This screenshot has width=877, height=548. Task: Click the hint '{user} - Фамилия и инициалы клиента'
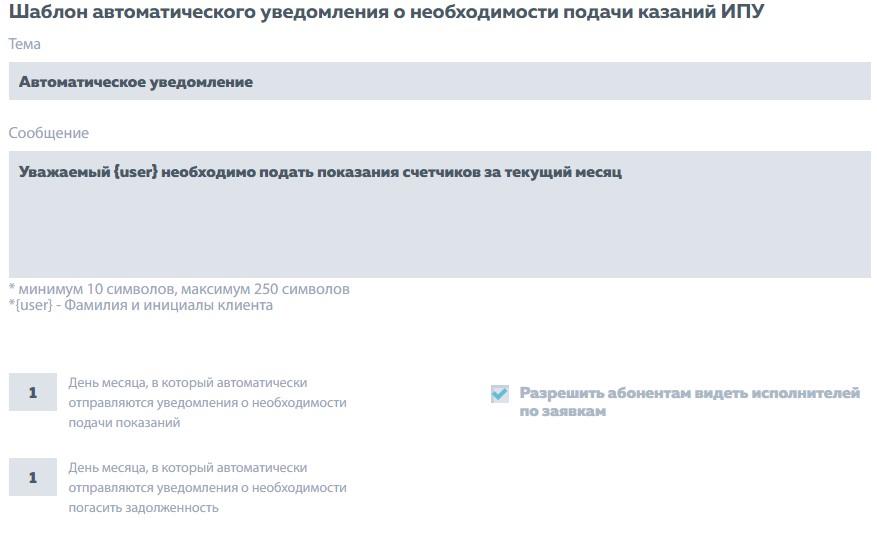coord(141,305)
